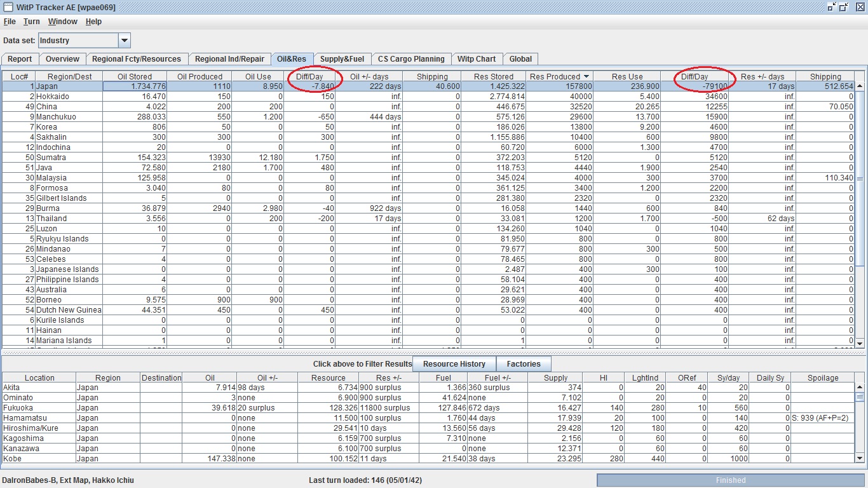Sort by Res Stored column header
The width and height of the screenshot is (868, 488).
click(494, 76)
